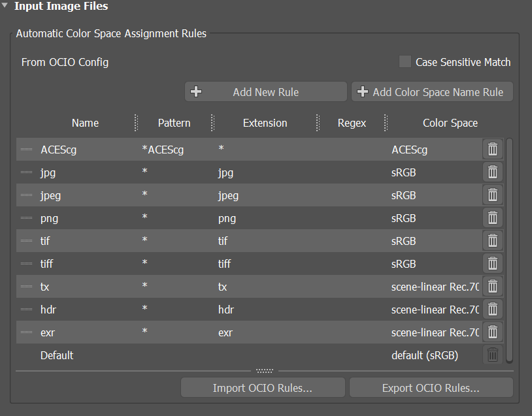Delete the ACEScg rule with trash icon
Image resolution: width=532 pixels, height=416 pixels.
[493, 150]
